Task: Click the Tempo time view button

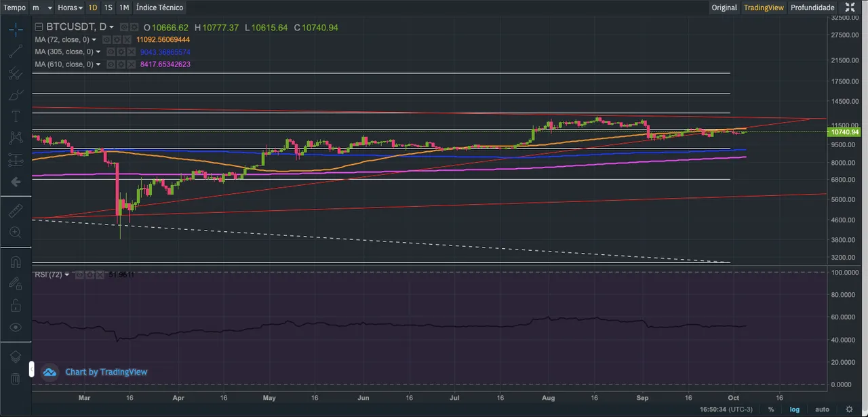Action: [15, 7]
